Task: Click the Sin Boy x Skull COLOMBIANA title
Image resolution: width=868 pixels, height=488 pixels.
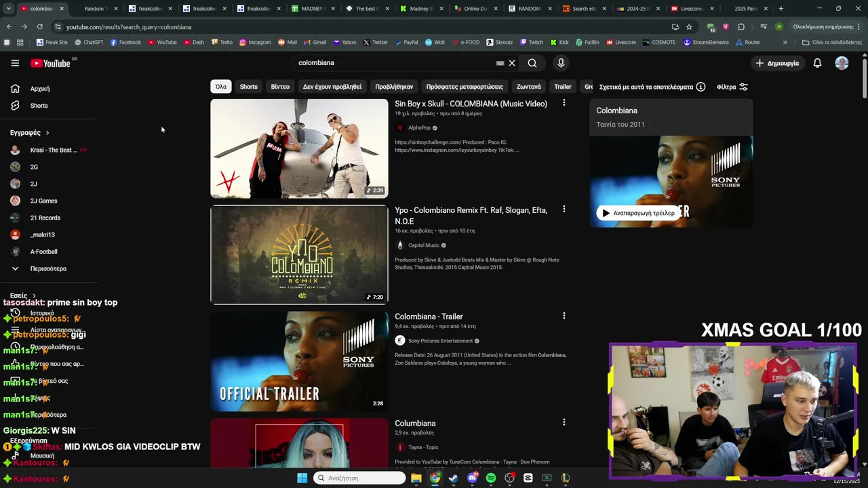Action: (x=471, y=104)
